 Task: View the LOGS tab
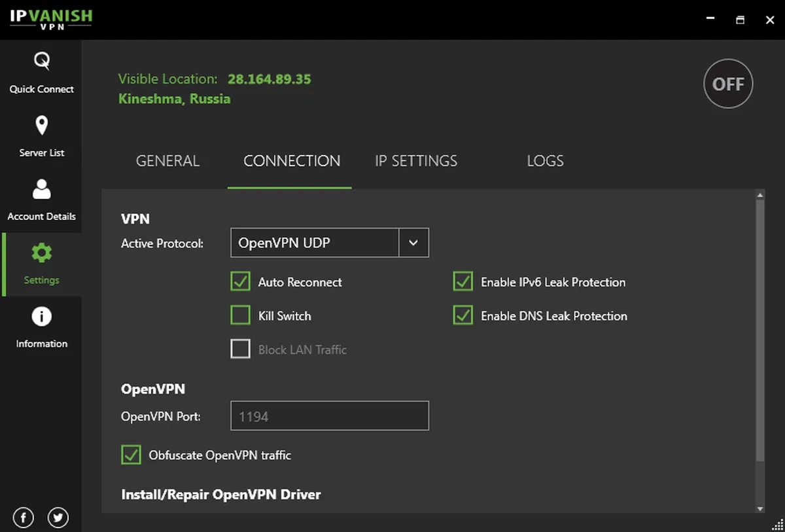(x=545, y=161)
